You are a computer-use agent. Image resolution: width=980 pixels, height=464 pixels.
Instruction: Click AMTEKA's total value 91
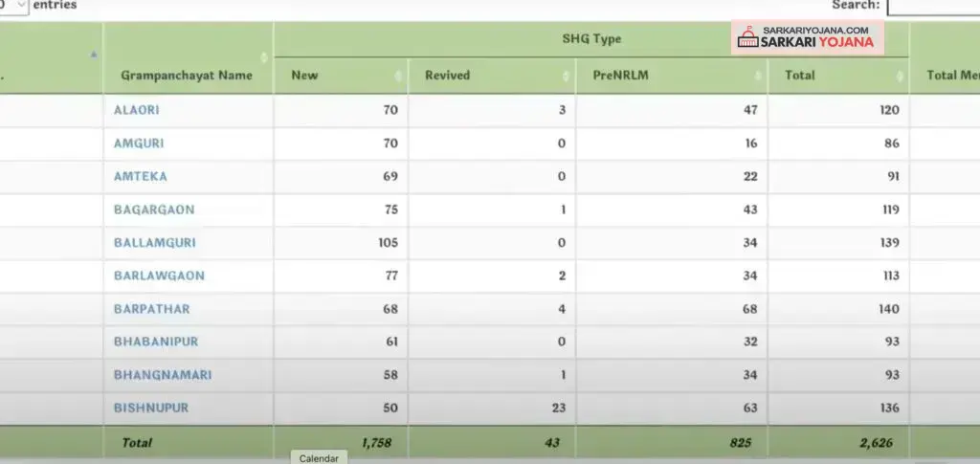pyautogui.click(x=894, y=176)
